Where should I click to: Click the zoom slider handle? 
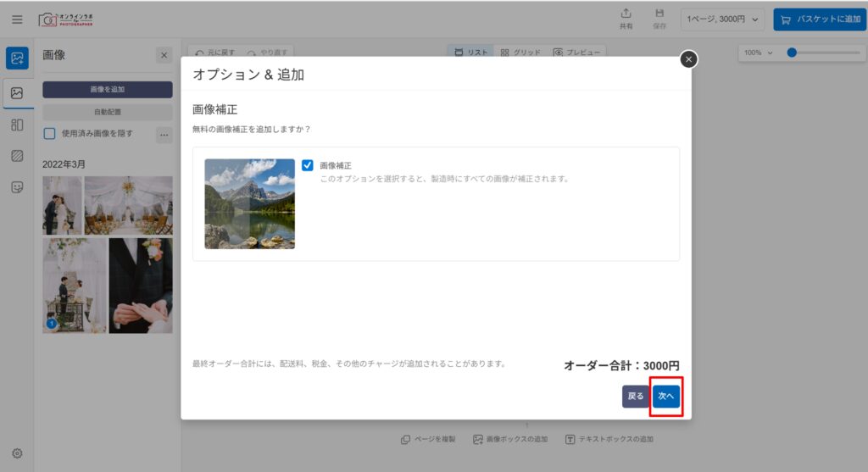(792, 53)
